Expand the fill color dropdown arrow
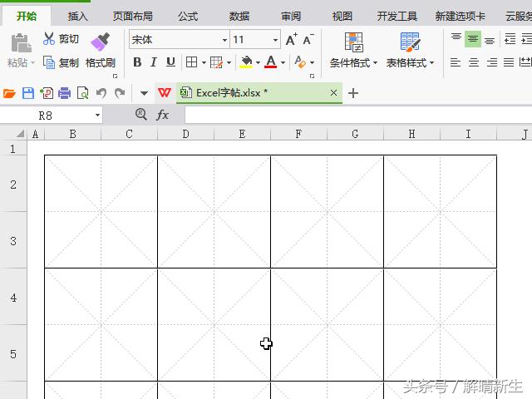This screenshot has width=532, height=399. click(x=258, y=62)
